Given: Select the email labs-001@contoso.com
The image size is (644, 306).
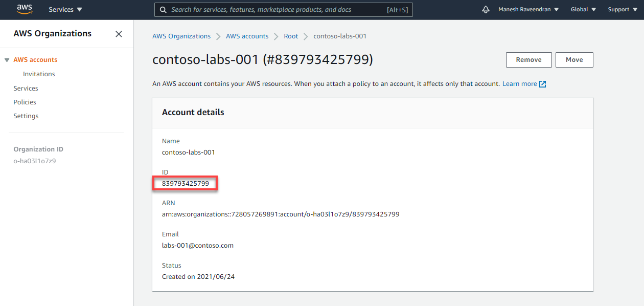Looking at the screenshot, I should tap(198, 246).
